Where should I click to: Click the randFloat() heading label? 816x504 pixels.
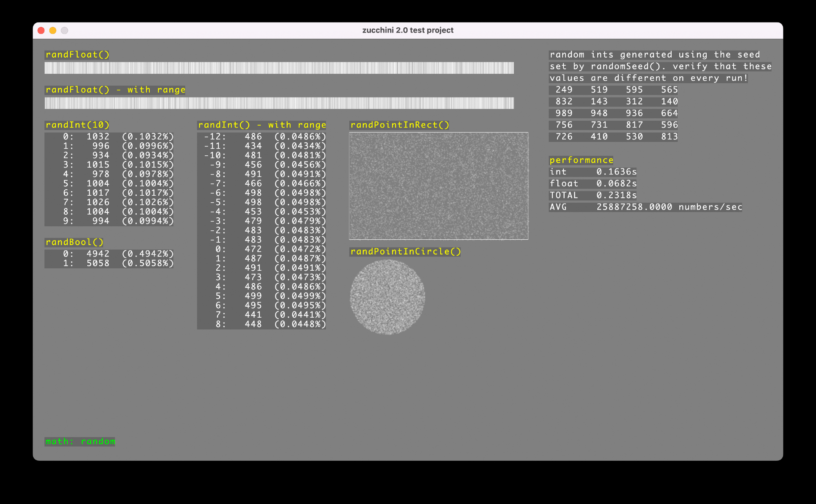(77, 55)
